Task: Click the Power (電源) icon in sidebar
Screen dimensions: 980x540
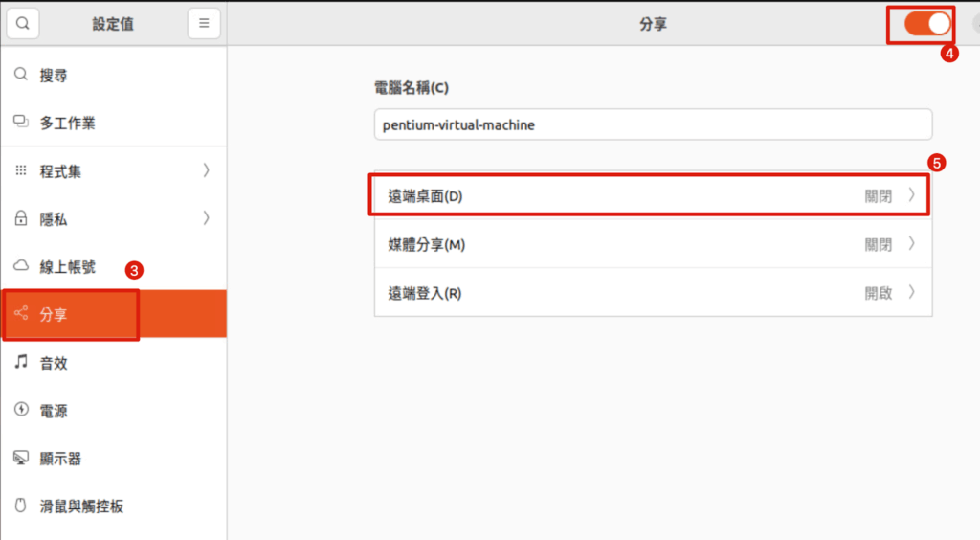Action: pos(21,411)
